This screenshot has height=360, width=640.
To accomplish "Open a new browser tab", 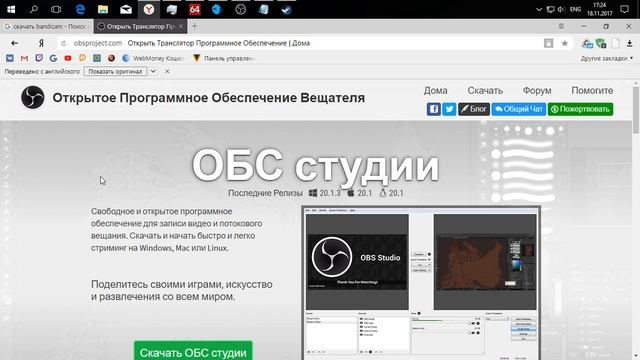I will 195,26.
